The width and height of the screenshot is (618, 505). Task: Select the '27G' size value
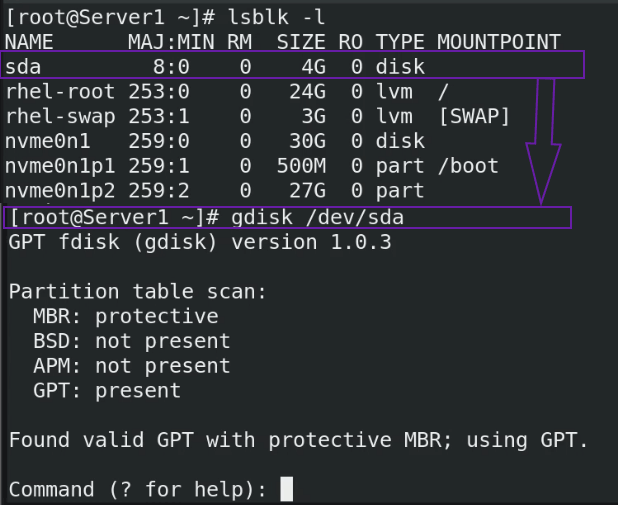click(x=307, y=191)
